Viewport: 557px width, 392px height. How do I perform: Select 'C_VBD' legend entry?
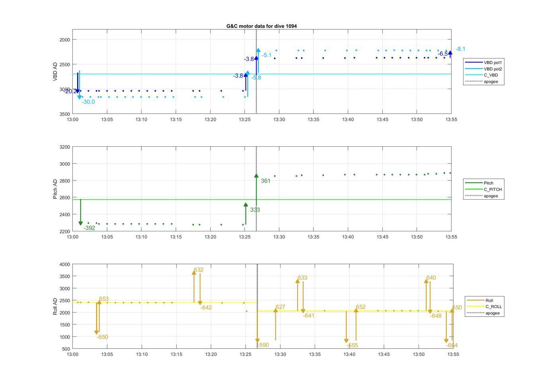click(484, 75)
